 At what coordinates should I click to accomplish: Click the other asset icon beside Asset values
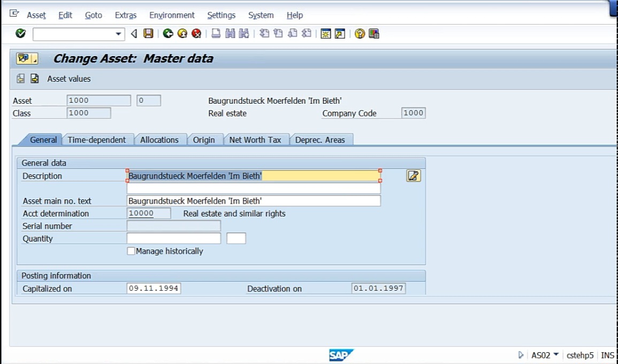20,79
